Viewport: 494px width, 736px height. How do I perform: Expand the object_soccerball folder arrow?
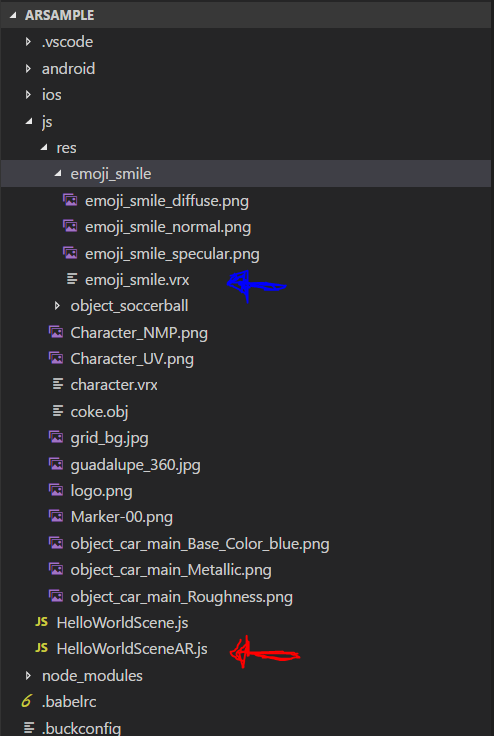pos(57,306)
